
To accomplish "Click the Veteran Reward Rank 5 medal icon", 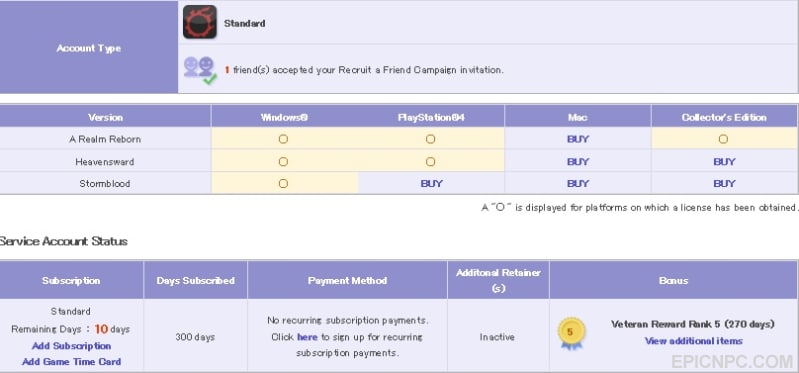I will tap(571, 334).
